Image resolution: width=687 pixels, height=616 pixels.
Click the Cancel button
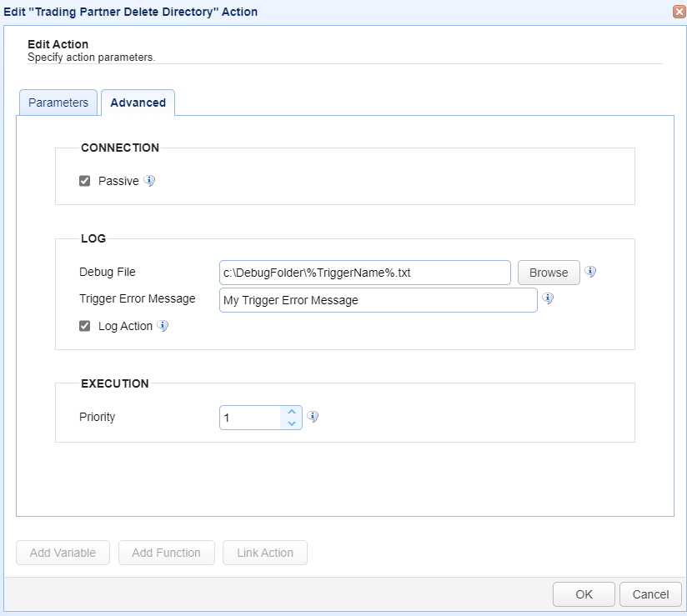[x=650, y=594]
